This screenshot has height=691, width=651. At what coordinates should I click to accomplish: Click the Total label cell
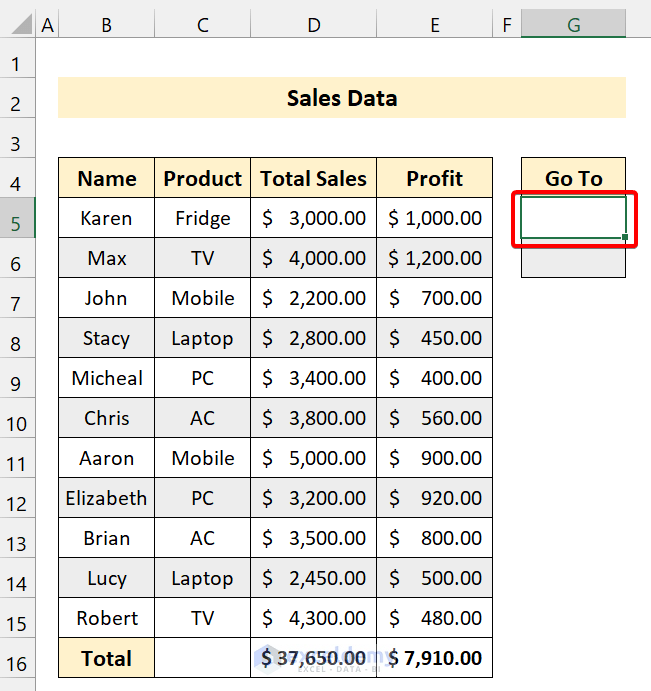point(106,658)
